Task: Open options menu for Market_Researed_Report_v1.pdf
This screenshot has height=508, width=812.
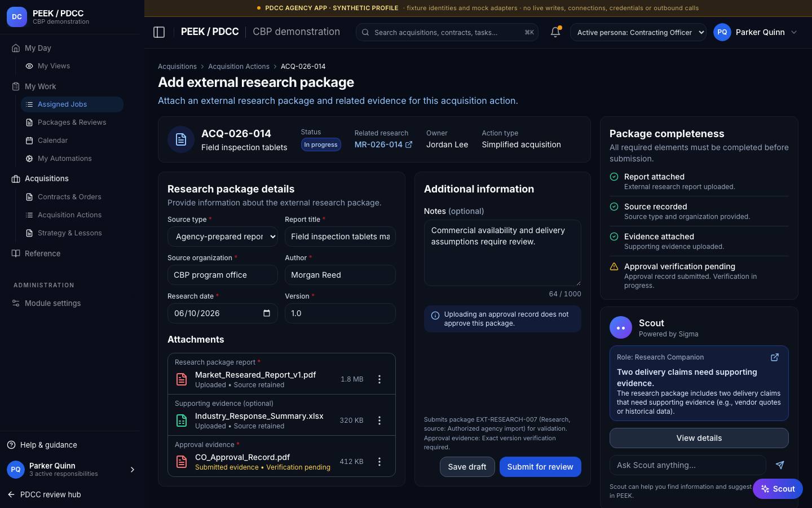Action: coord(379,379)
